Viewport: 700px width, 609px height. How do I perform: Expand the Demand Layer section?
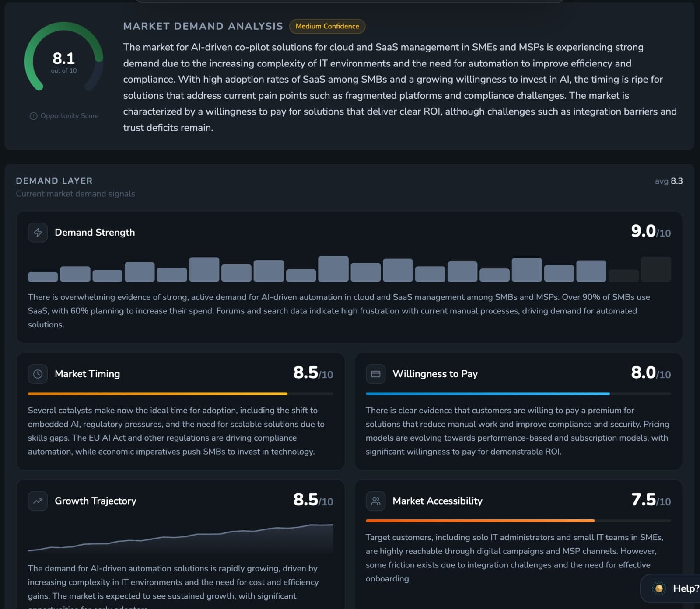(54, 181)
